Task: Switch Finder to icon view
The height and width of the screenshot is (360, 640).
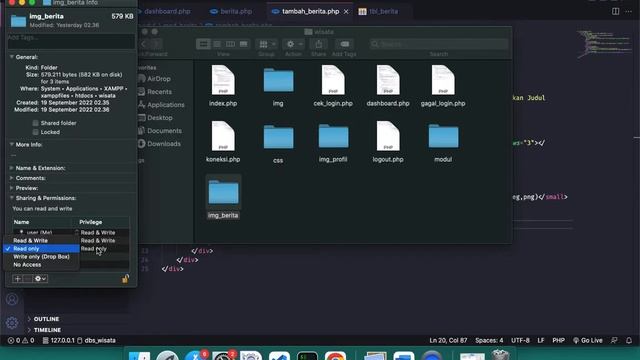Action: pyautogui.click(x=203, y=44)
